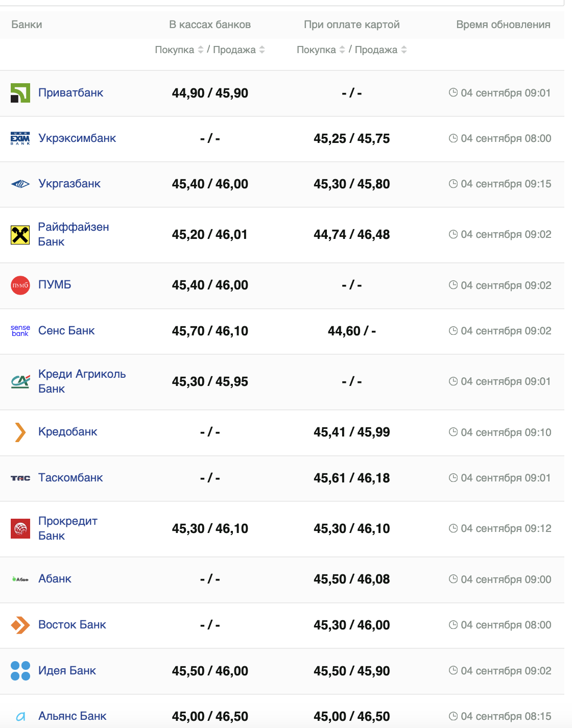This screenshot has height=728, width=572.
Task: Open the Таскомбанк link
Action: click(x=70, y=478)
